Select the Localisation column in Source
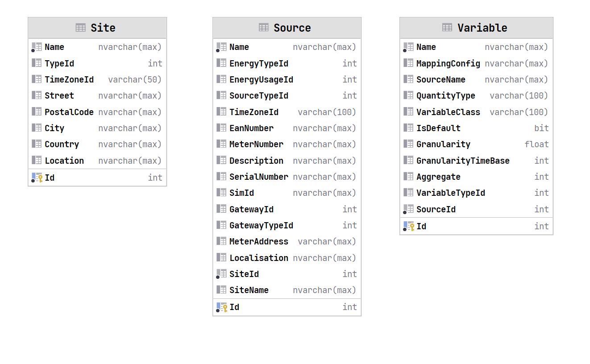Image resolution: width=590 pixels, height=364 pixels. pos(259,258)
